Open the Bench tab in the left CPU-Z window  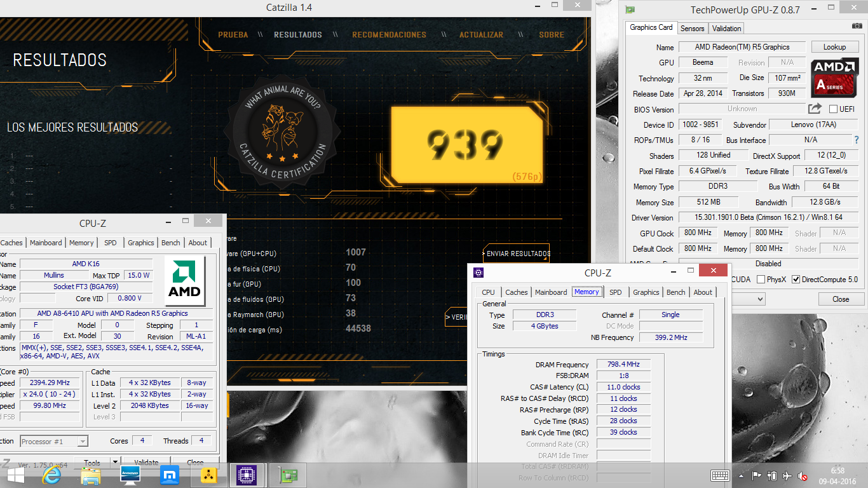[171, 243]
